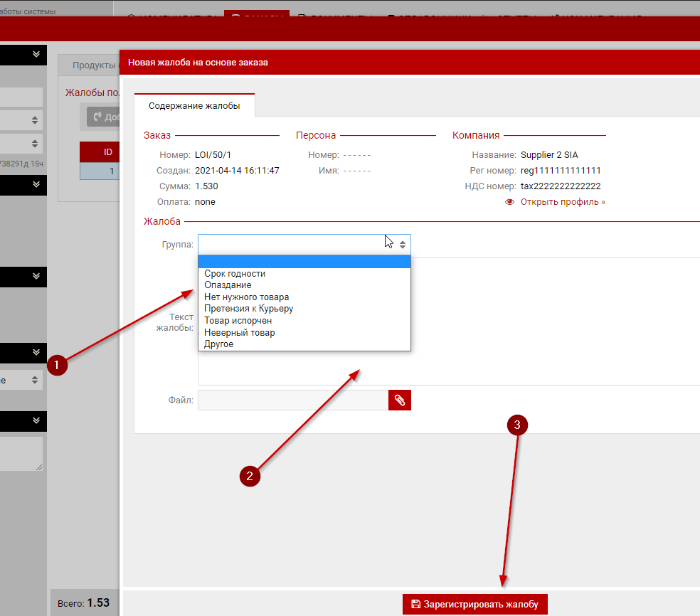Collapse the topmost black sidebar section chevron
700x616 pixels.
[36, 54]
